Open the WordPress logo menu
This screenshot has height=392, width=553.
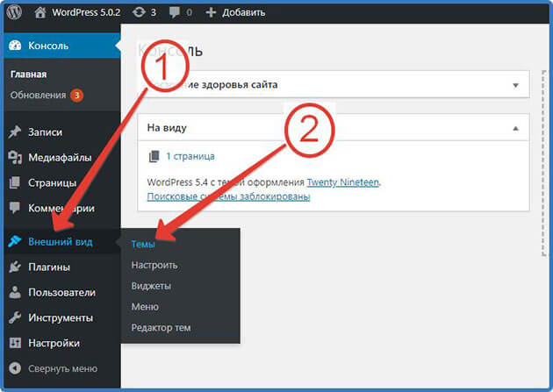tap(14, 12)
